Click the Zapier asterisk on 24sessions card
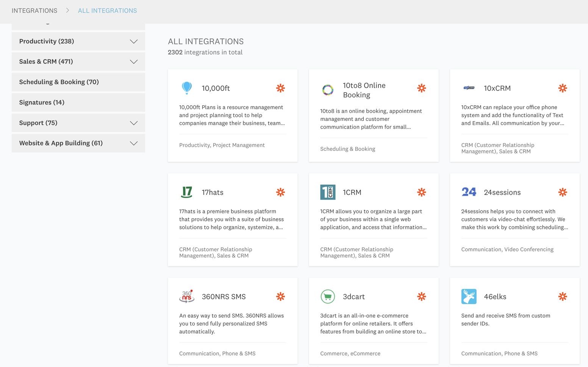This screenshot has width=588, height=367. click(x=563, y=192)
